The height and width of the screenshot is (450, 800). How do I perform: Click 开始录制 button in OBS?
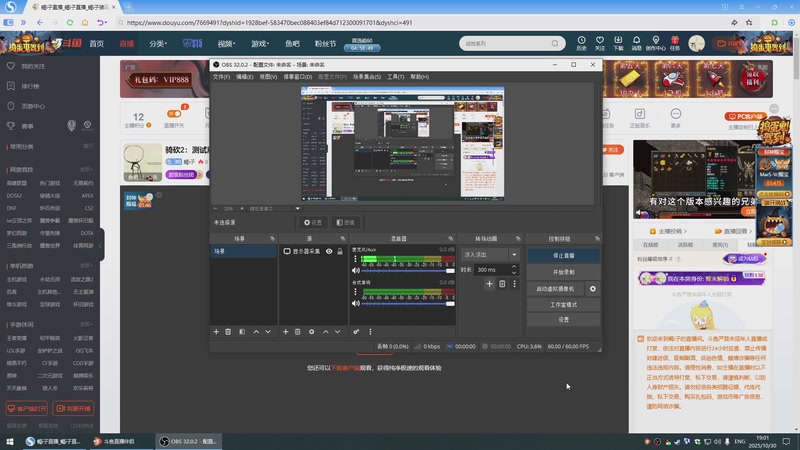click(x=563, y=272)
